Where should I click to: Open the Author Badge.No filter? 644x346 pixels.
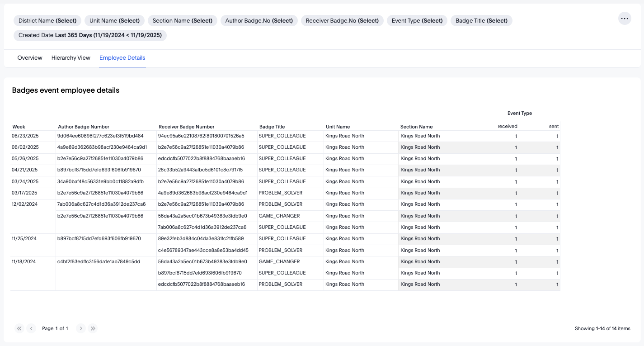[x=259, y=21]
